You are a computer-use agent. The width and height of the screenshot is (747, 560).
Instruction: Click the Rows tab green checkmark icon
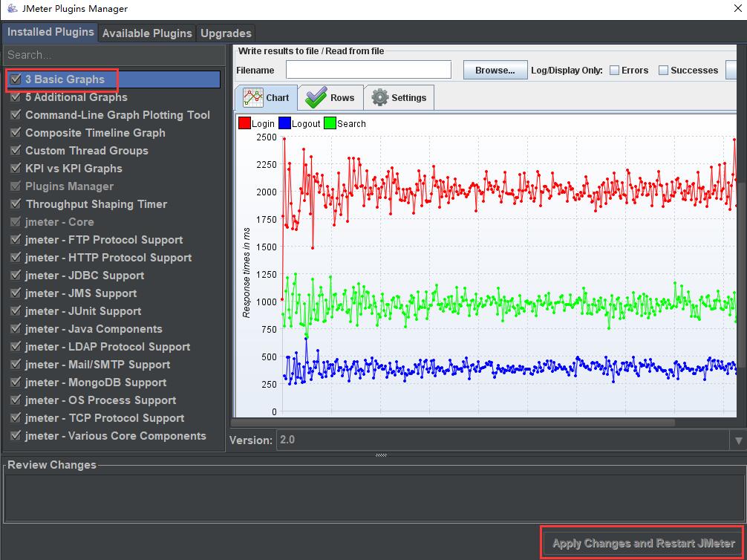tap(316, 97)
